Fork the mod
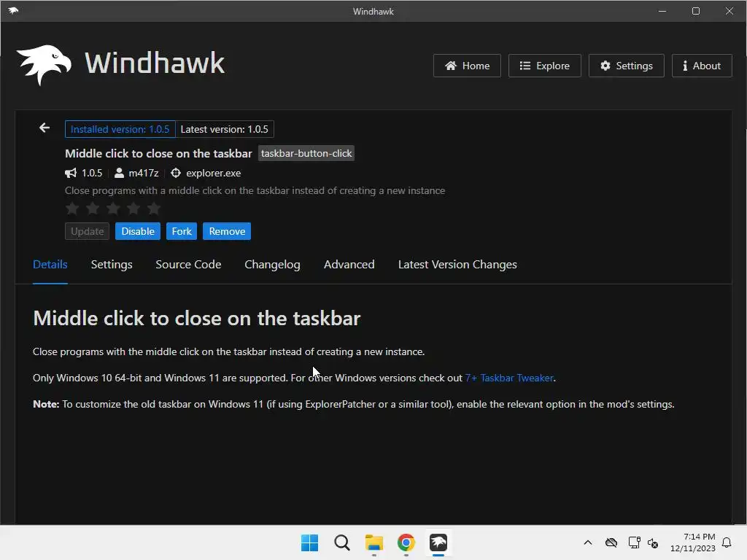 pyautogui.click(x=182, y=231)
